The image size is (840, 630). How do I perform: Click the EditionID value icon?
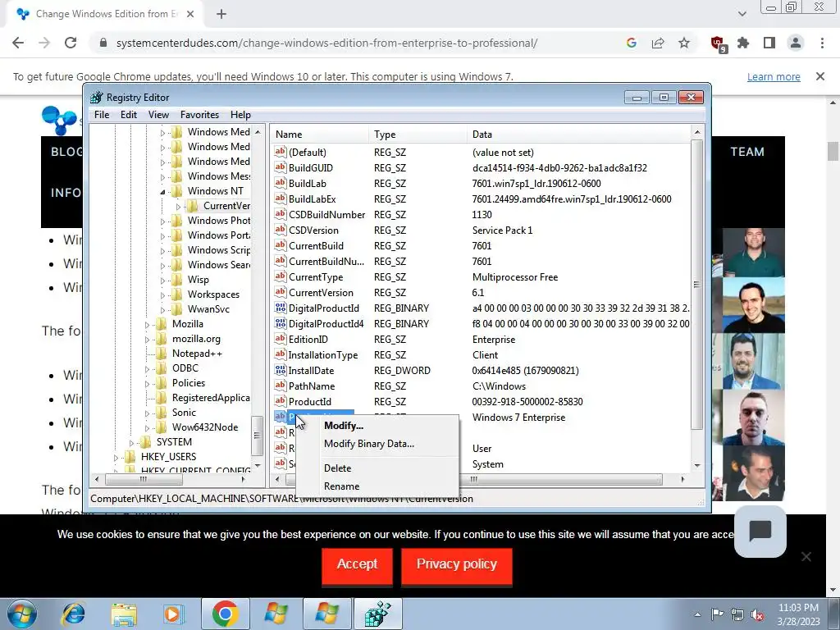281,339
